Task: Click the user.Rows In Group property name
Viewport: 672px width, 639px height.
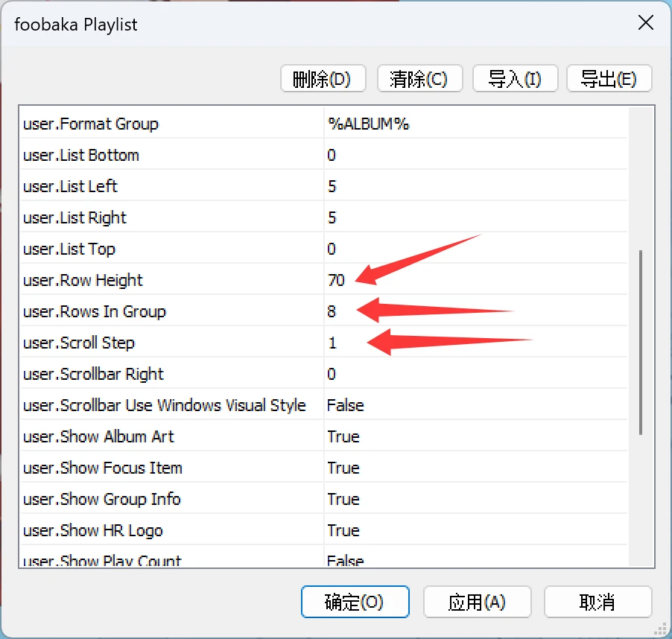Action: [95, 311]
